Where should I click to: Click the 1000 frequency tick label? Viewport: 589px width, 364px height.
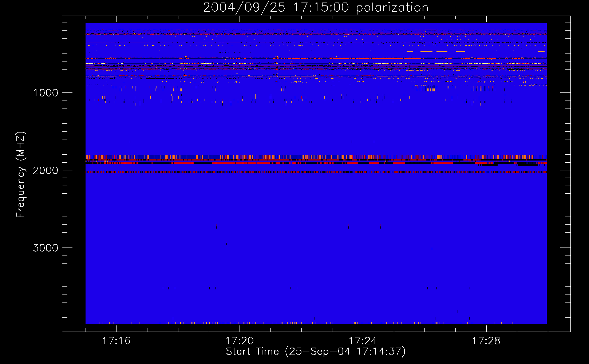[46, 93]
